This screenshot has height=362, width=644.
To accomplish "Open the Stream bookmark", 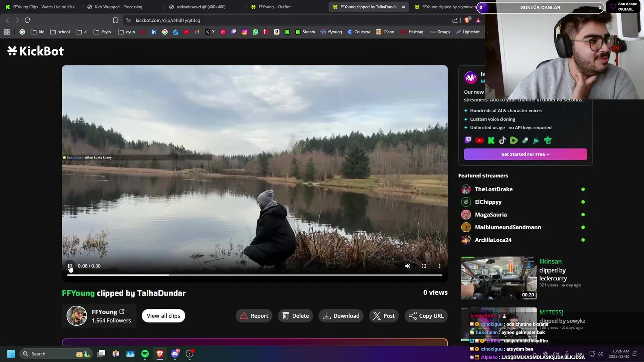I will click(305, 32).
